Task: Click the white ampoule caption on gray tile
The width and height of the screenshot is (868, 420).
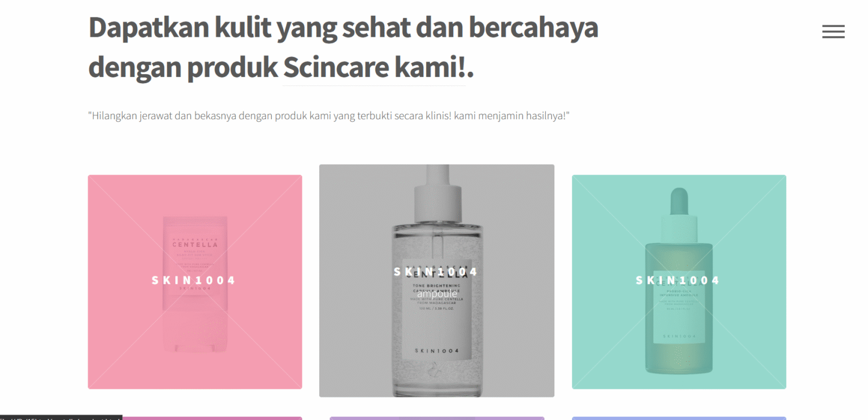Action: tap(437, 293)
